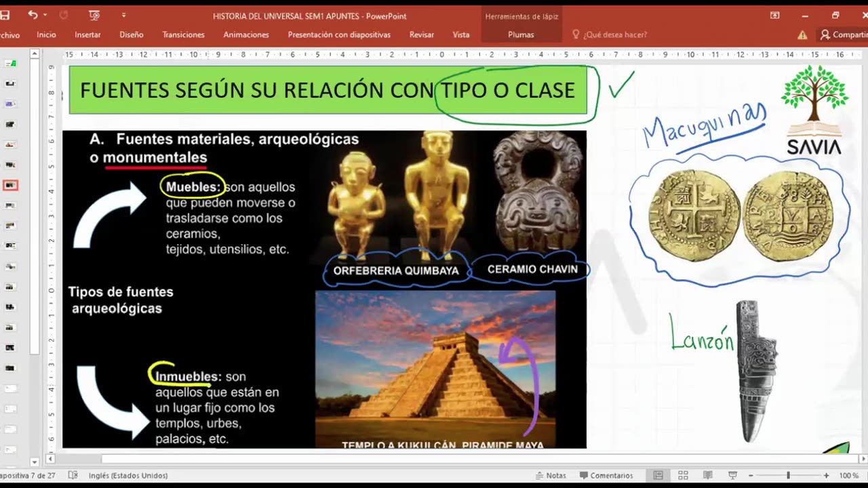Click the Compartir share button

(844, 35)
